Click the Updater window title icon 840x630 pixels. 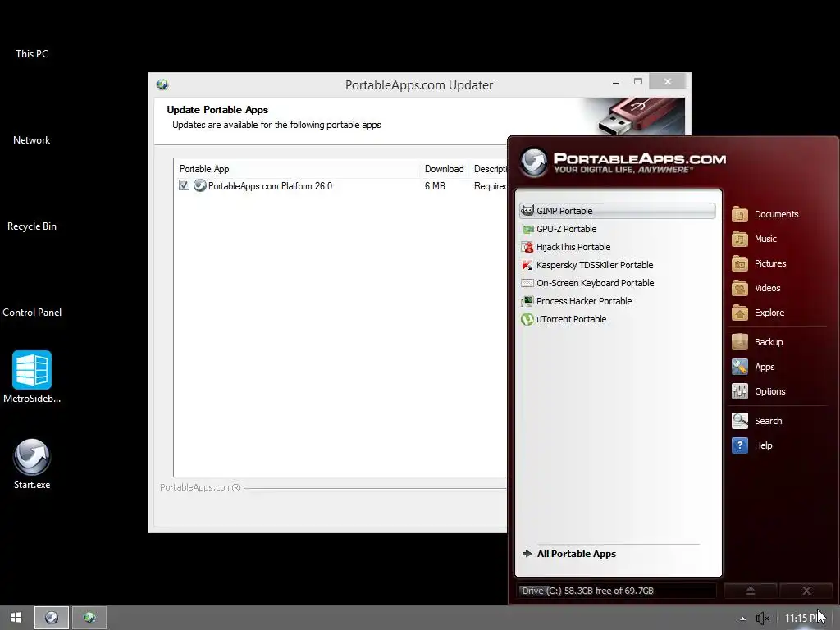click(x=162, y=84)
